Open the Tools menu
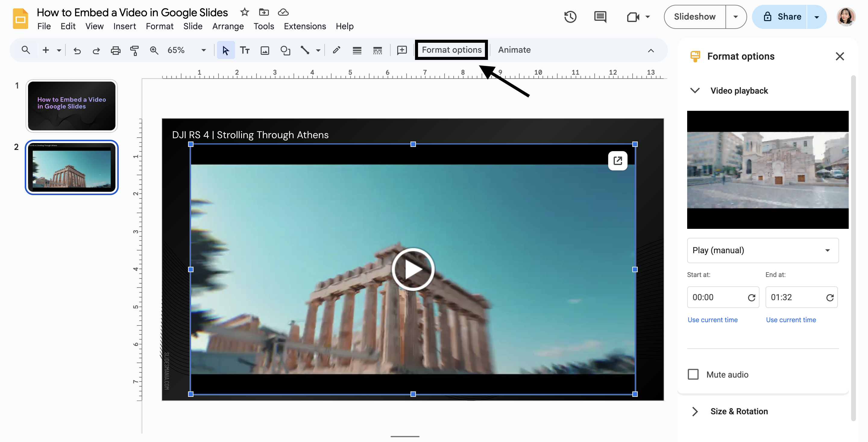Viewport: 868px width, 442px height. (x=263, y=26)
